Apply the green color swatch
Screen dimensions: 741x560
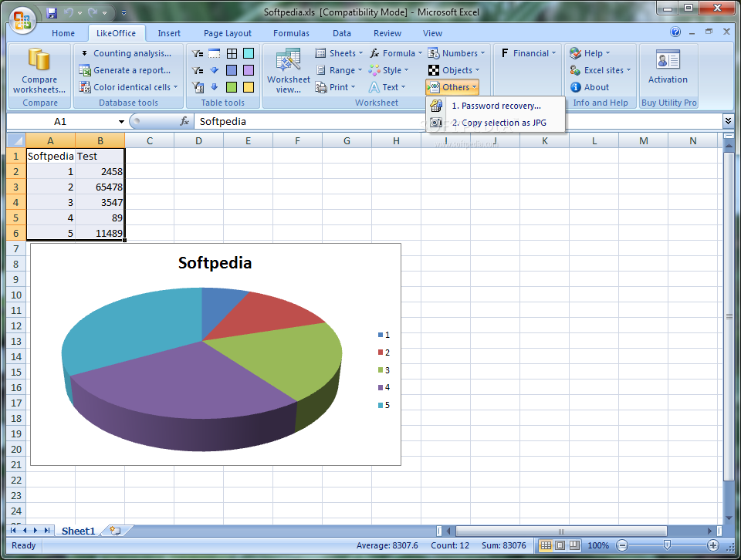click(x=232, y=87)
